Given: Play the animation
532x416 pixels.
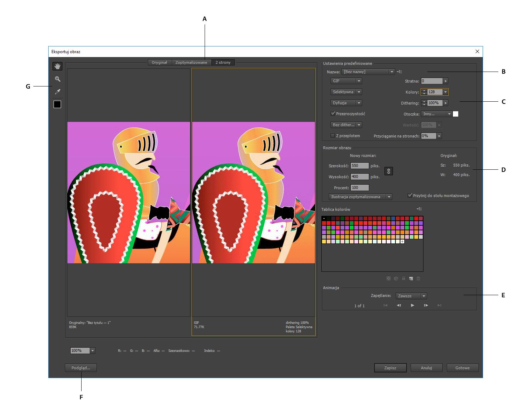Looking at the screenshot, I should (x=412, y=305).
